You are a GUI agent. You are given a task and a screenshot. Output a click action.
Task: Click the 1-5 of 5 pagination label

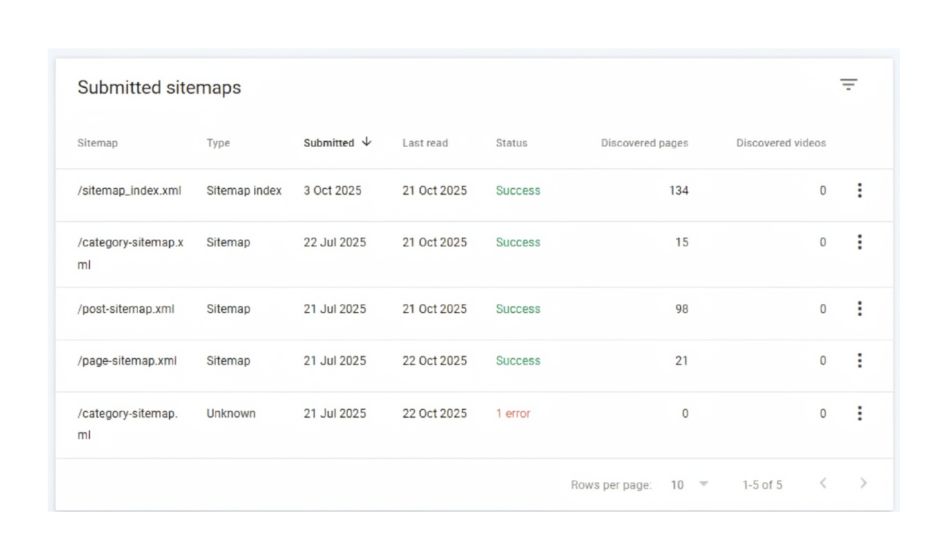coord(763,485)
